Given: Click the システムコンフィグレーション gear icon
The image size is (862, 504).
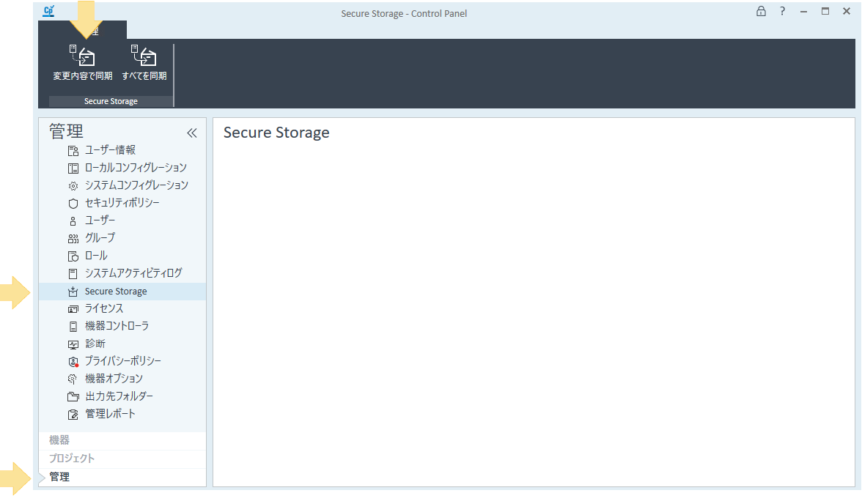Looking at the screenshot, I should [x=73, y=186].
